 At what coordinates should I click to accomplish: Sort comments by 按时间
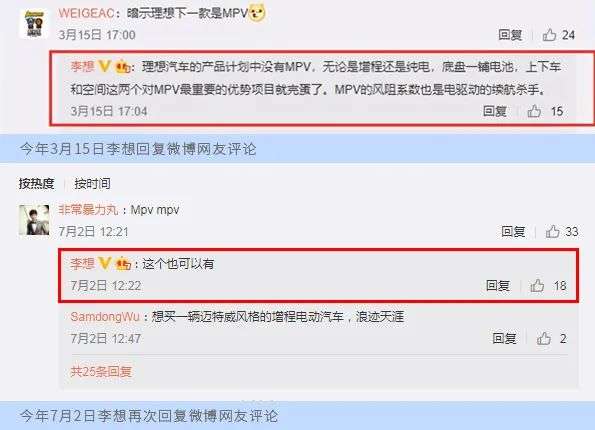(x=92, y=184)
